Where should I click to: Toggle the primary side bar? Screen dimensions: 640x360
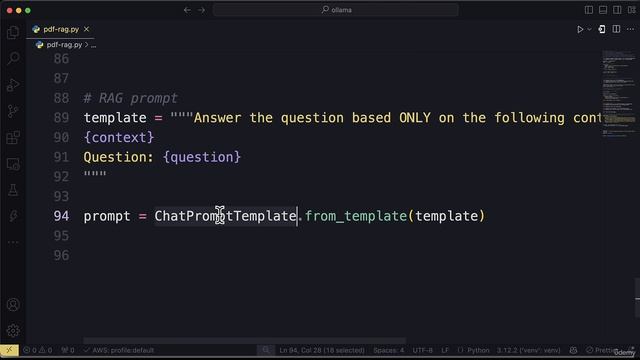point(589,10)
